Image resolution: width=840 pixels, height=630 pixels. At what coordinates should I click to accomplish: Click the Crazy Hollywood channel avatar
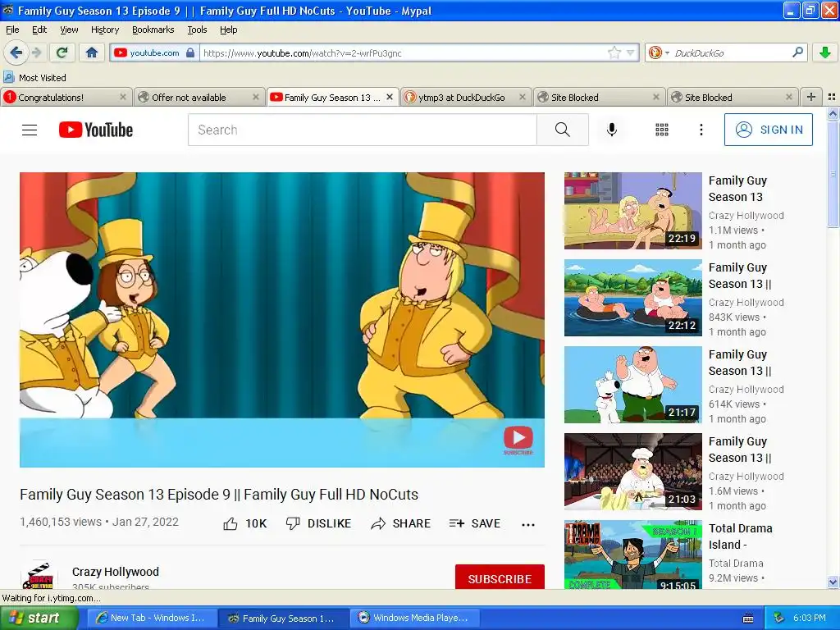click(x=39, y=575)
